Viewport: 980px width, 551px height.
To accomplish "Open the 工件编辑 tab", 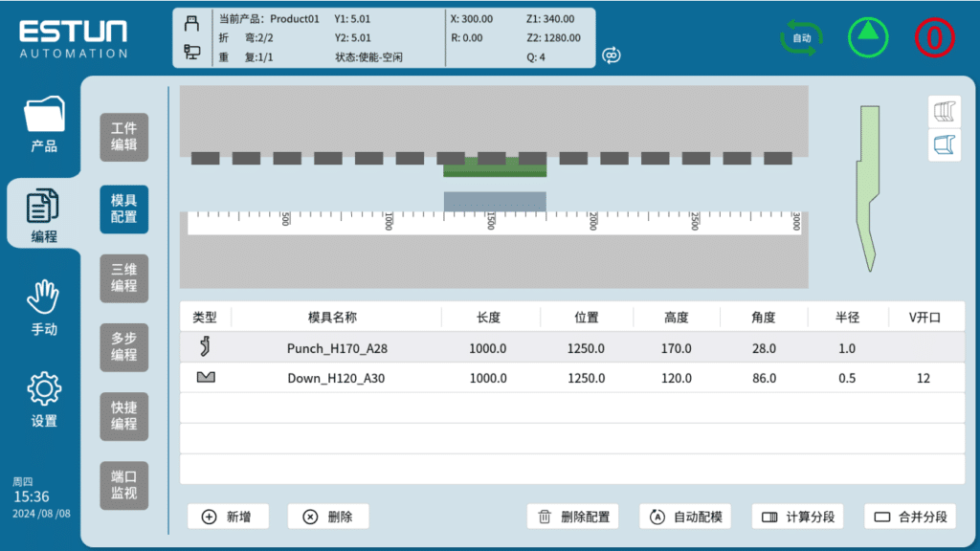I will point(123,137).
